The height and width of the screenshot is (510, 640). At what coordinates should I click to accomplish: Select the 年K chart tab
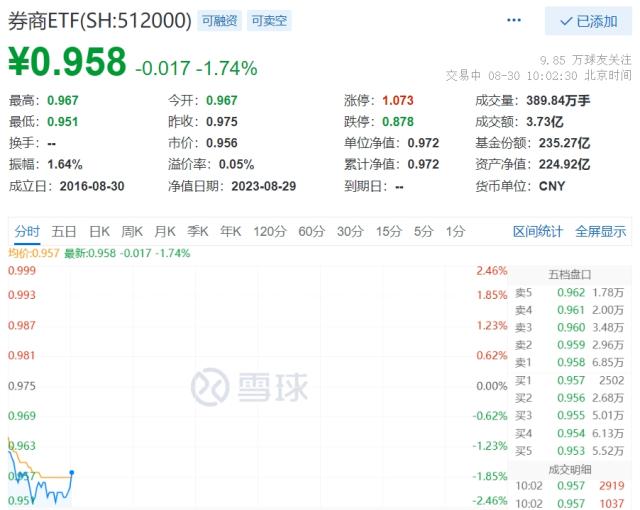click(x=231, y=231)
